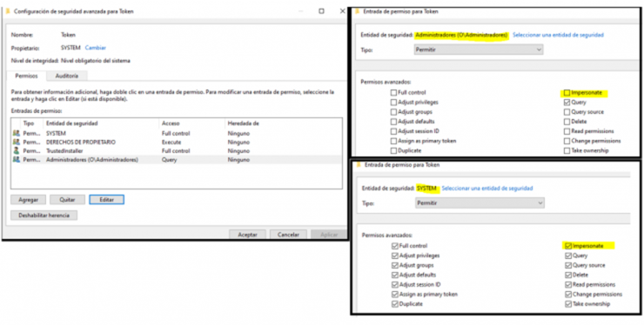644x325 pixels.
Task: Untick Adjust defaults for SYSTEM
Action: [x=395, y=275]
